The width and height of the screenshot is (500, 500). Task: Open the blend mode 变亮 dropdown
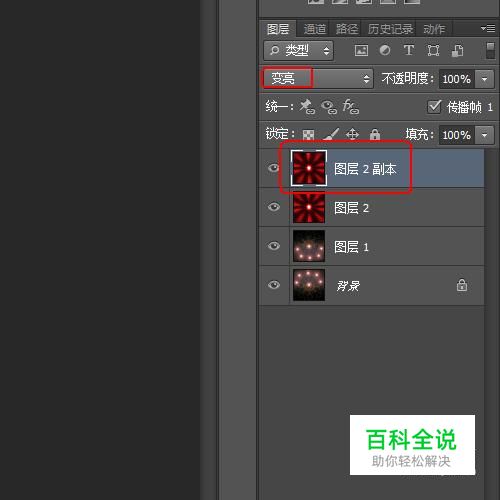point(318,79)
